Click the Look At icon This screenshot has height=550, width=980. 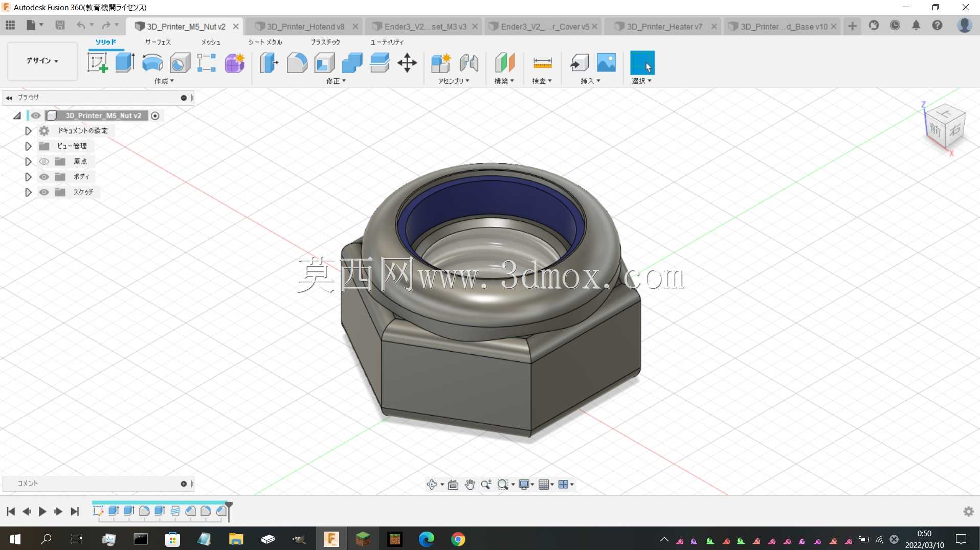tap(453, 485)
